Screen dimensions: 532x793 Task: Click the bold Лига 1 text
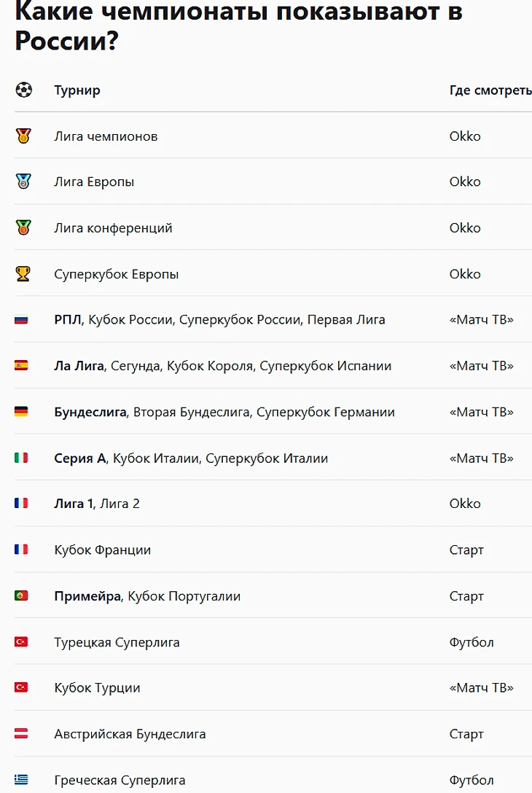coord(74,504)
